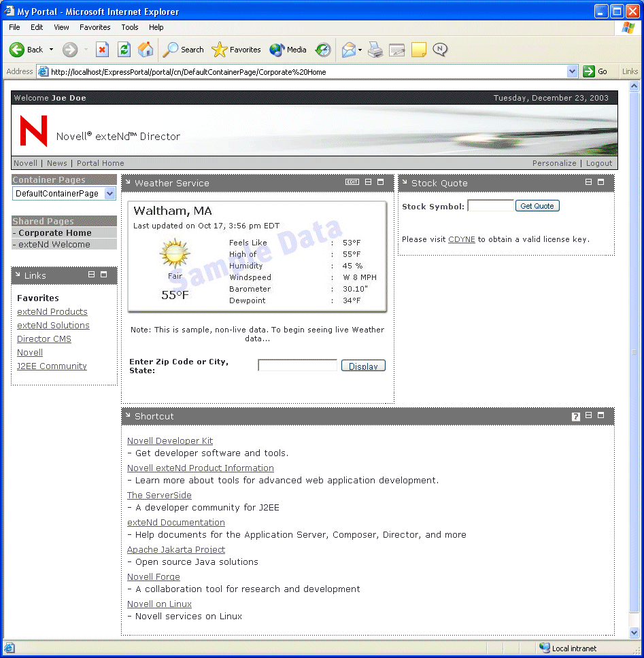Image resolution: width=644 pixels, height=658 pixels.
Task: Stop page loading with Stop icon
Action: pyautogui.click(x=102, y=50)
